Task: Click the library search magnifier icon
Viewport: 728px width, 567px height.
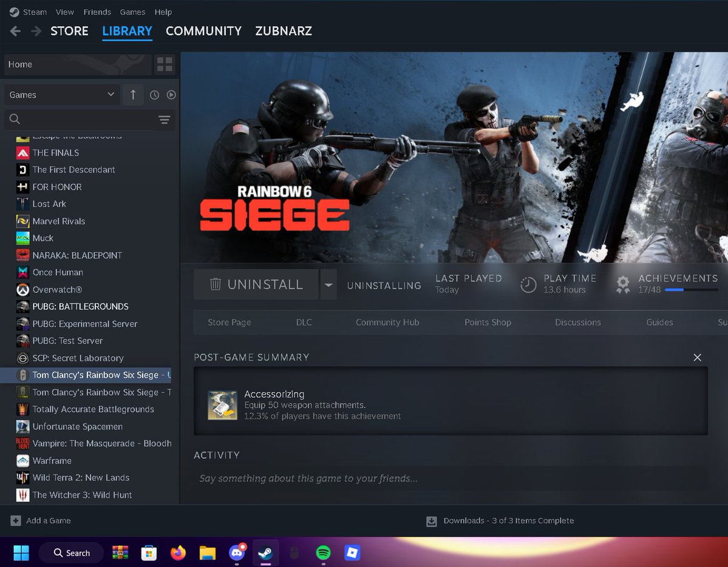Action: pos(15,119)
